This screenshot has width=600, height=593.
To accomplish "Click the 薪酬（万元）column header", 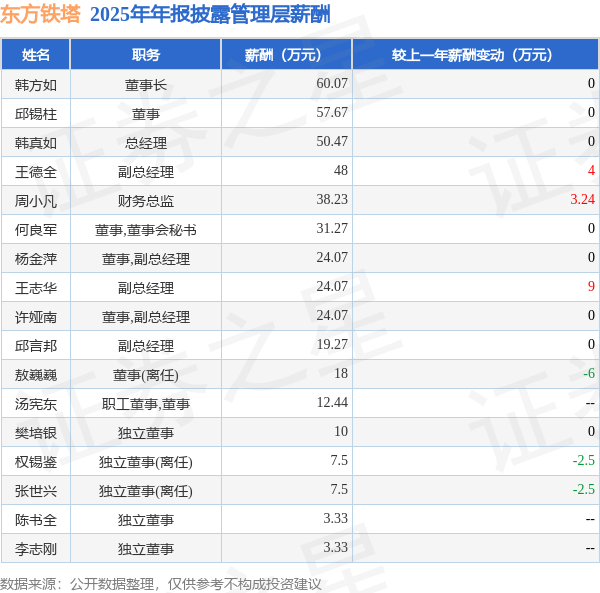I will click(x=287, y=55).
